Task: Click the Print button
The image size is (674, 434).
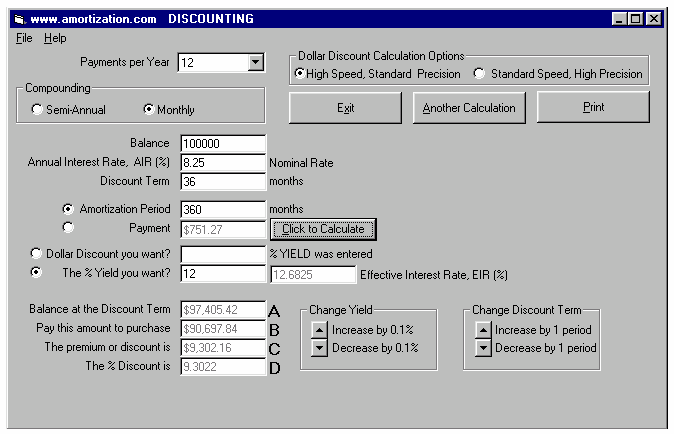Action: click(593, 108)
